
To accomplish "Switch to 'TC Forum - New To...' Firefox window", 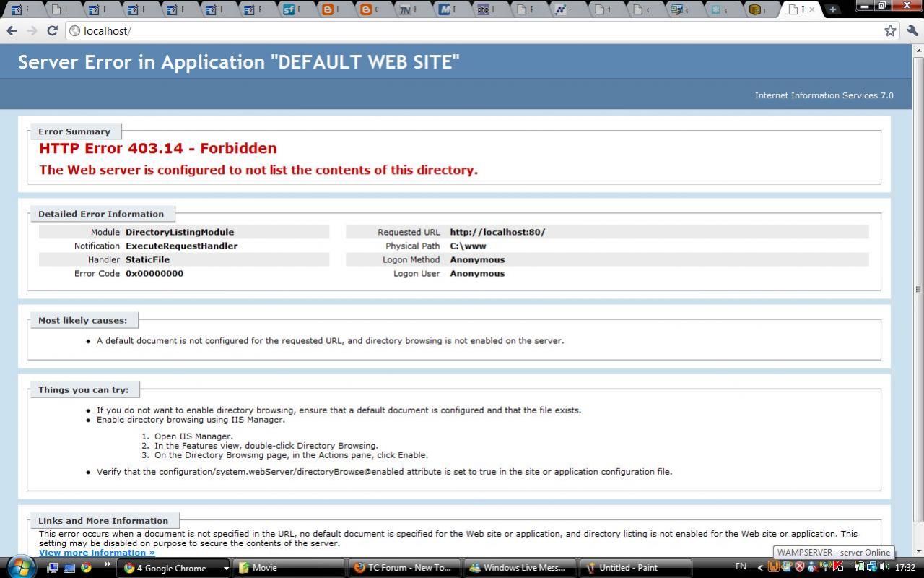I will 404,568.
